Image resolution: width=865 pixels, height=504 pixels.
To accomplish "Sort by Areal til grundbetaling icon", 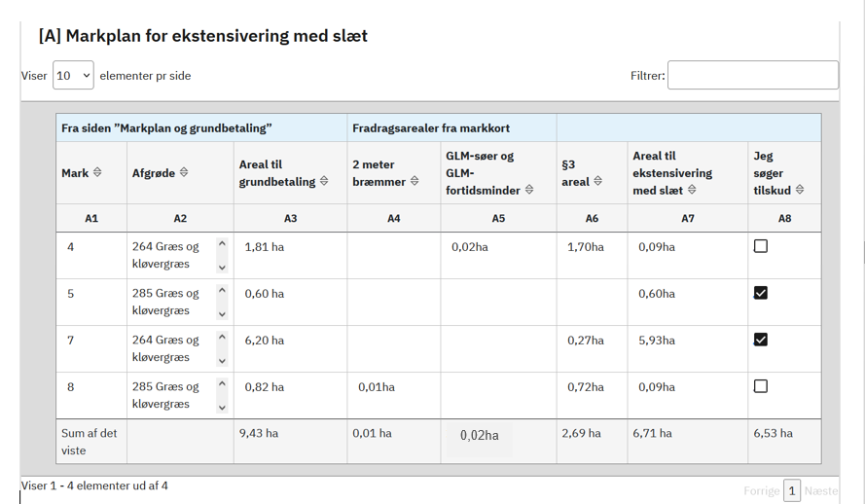I will coord(324,182).
